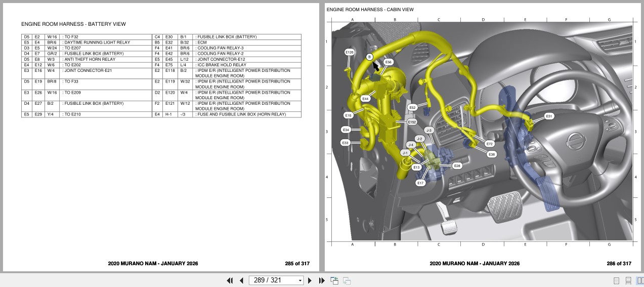644x287 pixels.
Task: Go to the first page
Action: (x=230, y=280)
